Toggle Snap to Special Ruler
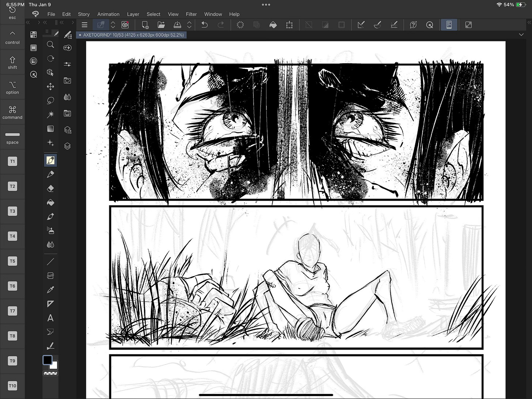This screenshot has width=532, height=399. (x=377, y=25)
